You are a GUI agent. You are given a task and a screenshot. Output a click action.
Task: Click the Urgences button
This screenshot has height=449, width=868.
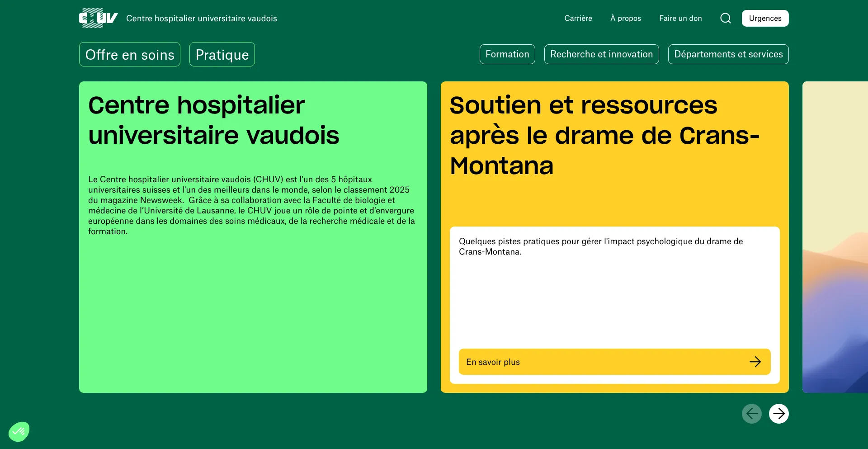coord(765,18)
